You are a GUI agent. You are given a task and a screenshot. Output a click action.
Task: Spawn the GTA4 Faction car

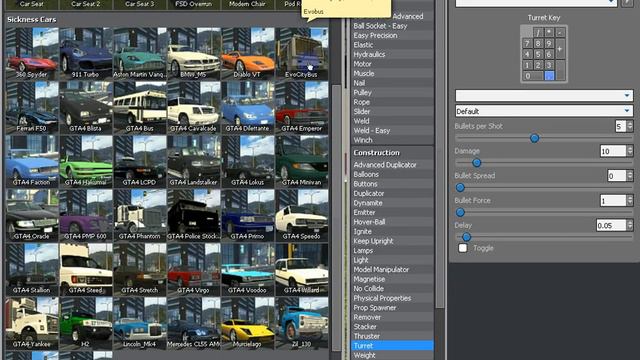pos(32,161)
